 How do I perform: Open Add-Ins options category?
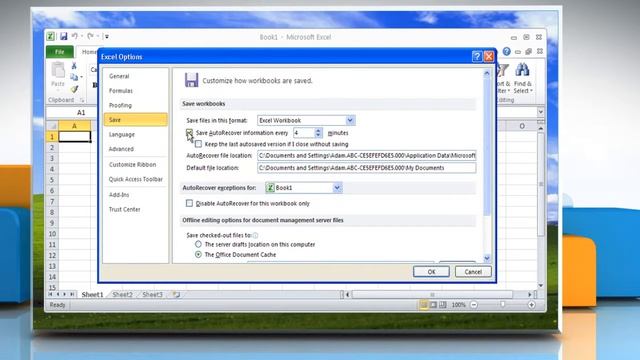pos(119,195)
